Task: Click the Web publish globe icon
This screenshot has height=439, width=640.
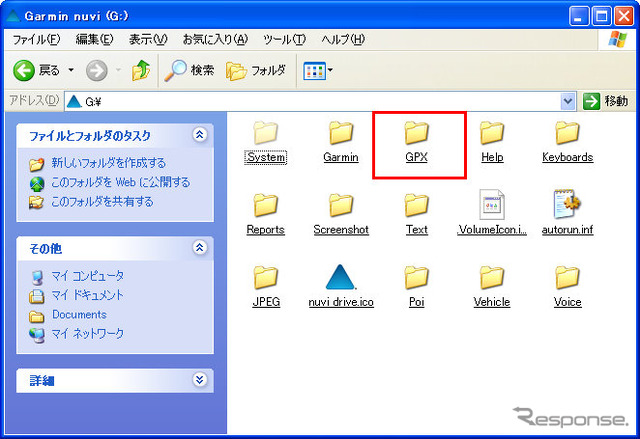Action: (37, 183)
